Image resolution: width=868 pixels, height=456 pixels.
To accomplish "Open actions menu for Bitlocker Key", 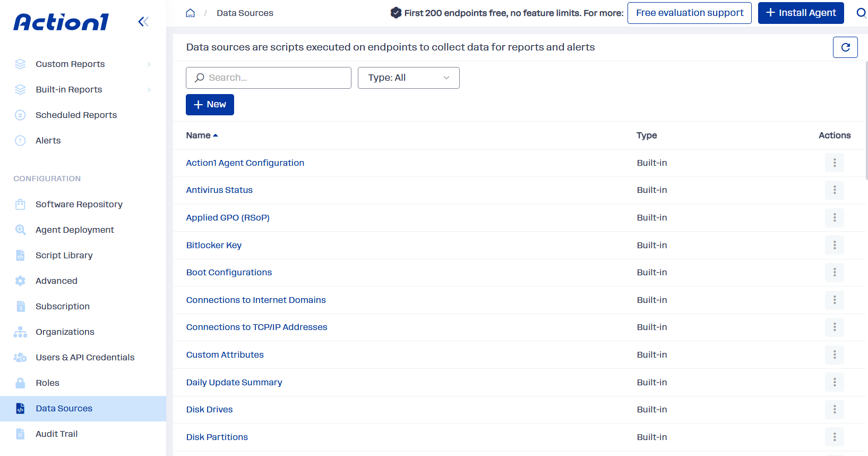I will coord(835,245).
